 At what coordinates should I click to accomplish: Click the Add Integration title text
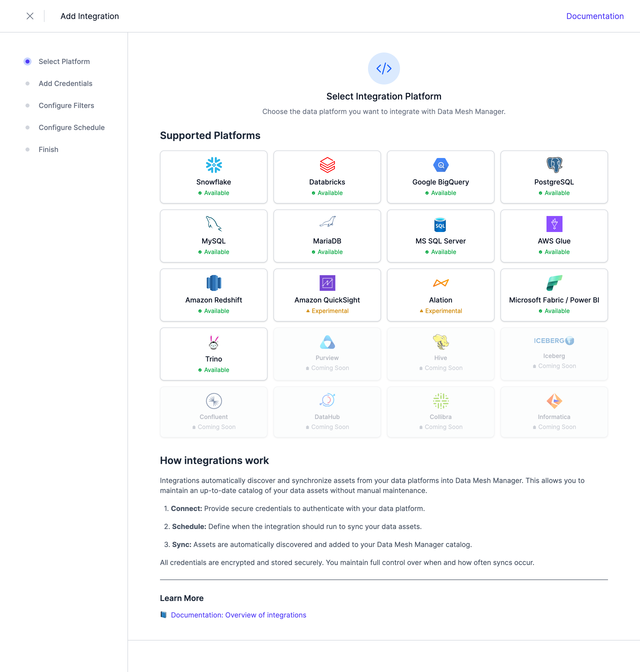[x=90, y=16]
